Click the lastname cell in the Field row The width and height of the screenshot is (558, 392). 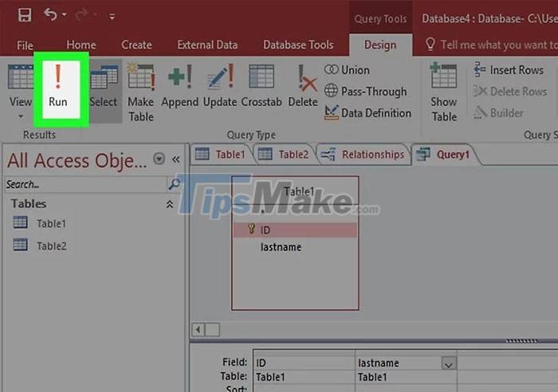399,363
